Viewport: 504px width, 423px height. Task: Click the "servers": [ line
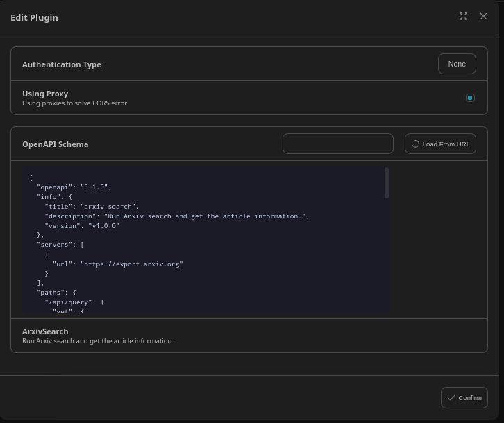60,245
